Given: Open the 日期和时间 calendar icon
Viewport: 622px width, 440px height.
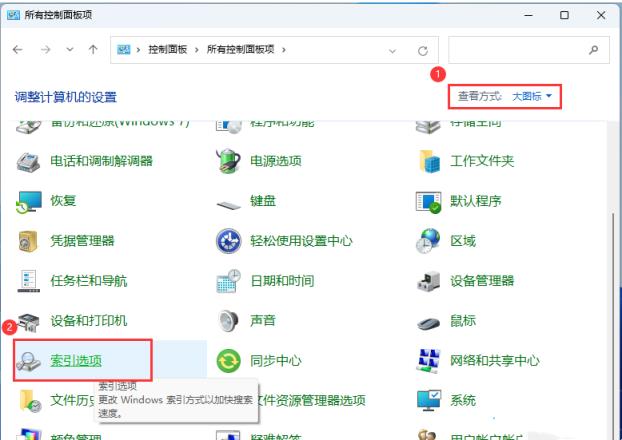Looking at the screenshot, I should pos(228,281).
